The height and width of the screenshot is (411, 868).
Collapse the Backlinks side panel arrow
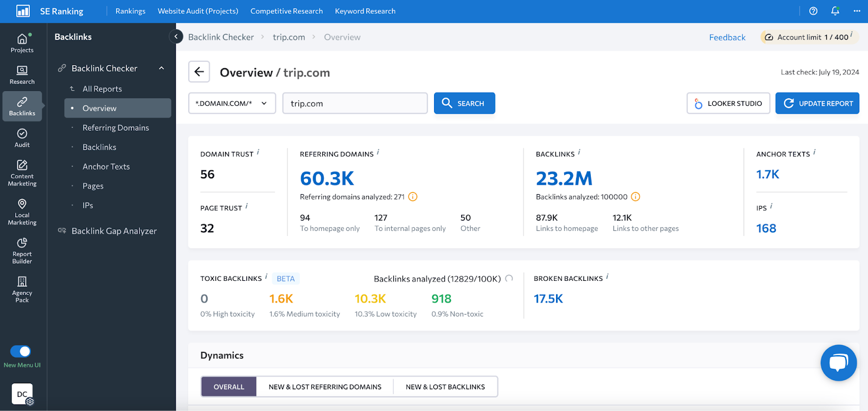point(176,36)
